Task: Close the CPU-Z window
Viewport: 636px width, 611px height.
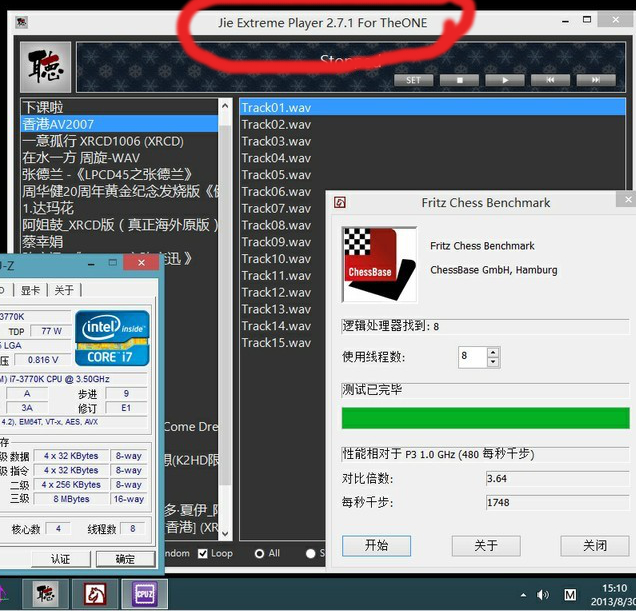Action: [x=141, y=262]
